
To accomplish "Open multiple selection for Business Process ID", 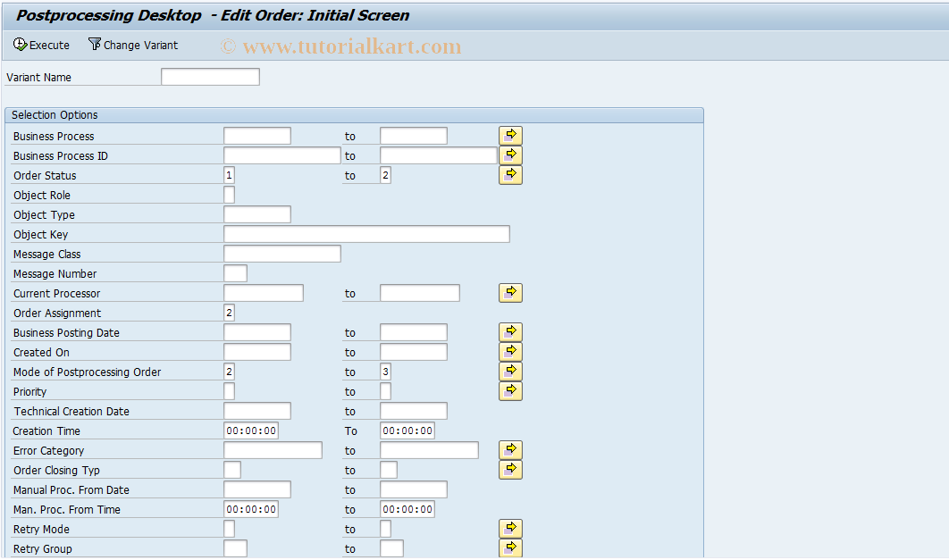I will point(510,154).
